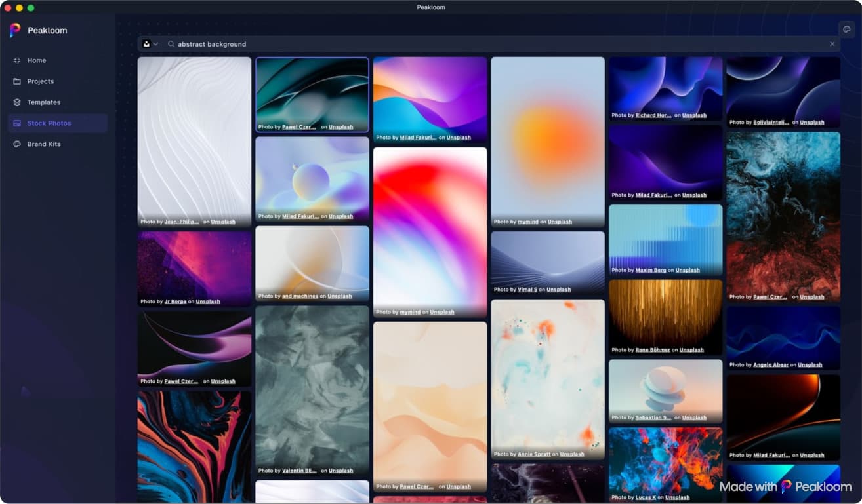Select the watercolor splash photo by Annie Spratt
862x504 pixels.
(548, 379)
